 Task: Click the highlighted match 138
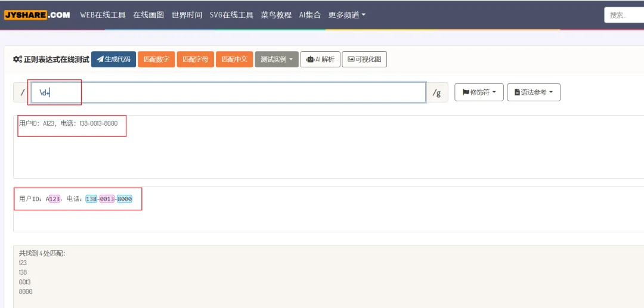[x=91, y=199]
